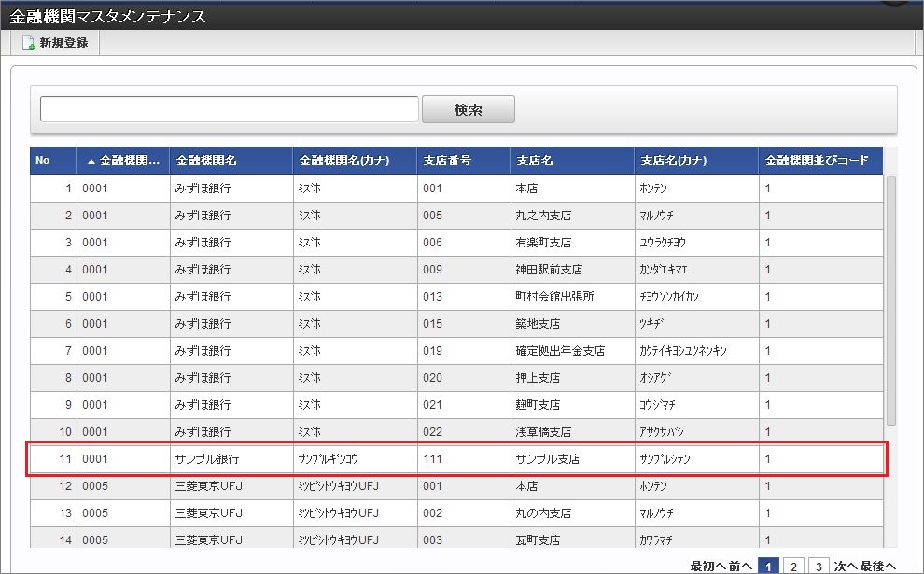Select 瓦町支店 cell in row 14

[x=572, y=539]
